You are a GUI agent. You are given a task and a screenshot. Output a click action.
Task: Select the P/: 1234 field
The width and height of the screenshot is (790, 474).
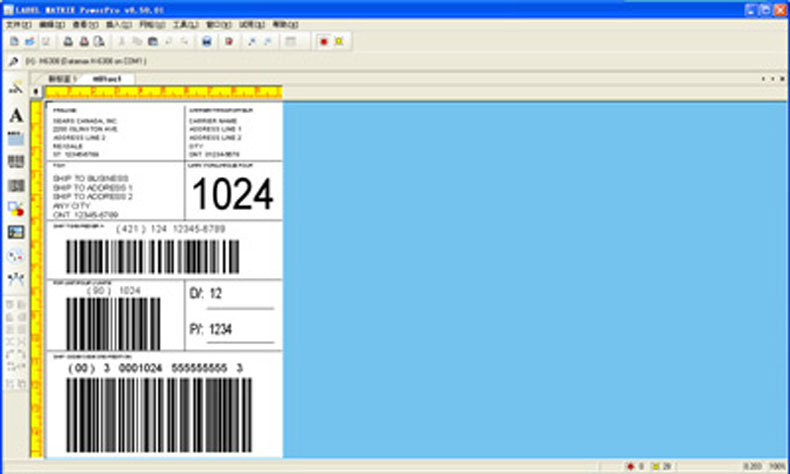pyautogui.click(x=211, y=329)
